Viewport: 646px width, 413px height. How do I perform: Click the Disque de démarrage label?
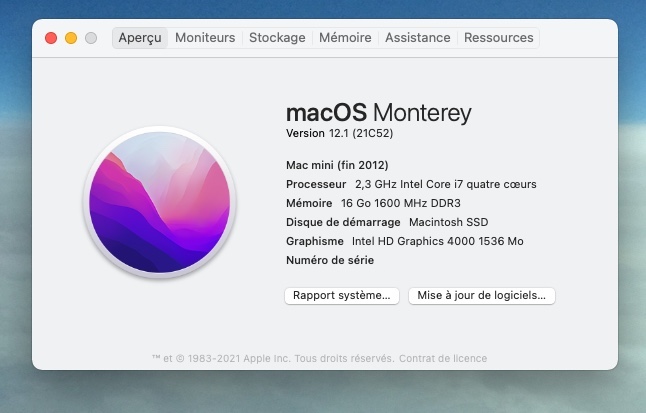[x=343, y=222]
